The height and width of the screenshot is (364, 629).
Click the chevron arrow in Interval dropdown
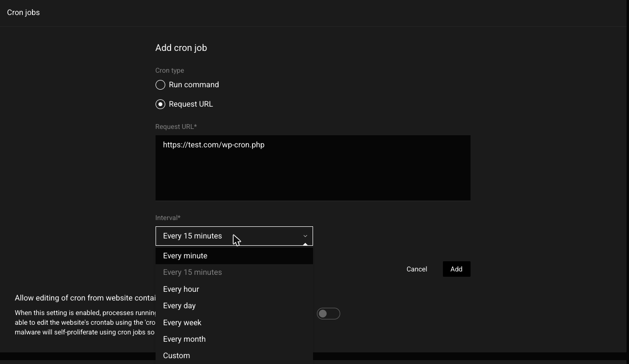[x=305, y=236]
